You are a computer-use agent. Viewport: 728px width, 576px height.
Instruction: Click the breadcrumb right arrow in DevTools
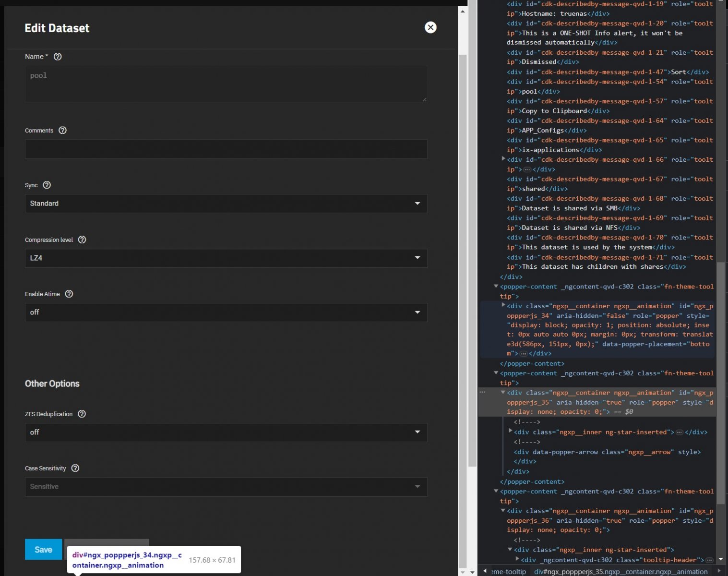[x=719, y=571]
